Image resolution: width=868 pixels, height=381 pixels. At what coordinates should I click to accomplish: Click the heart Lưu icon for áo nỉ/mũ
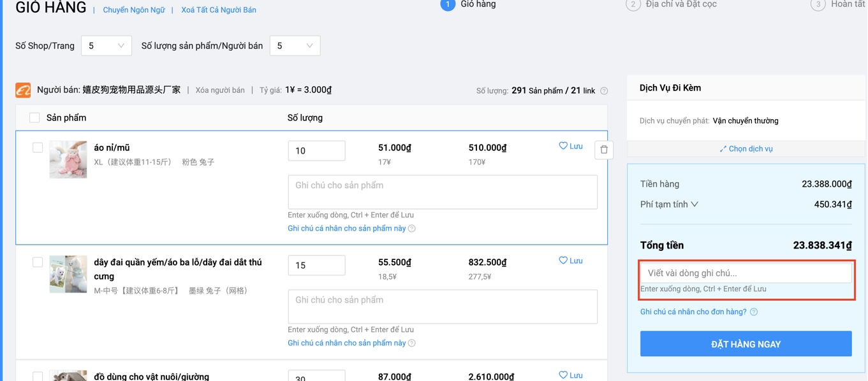[563, 146]
